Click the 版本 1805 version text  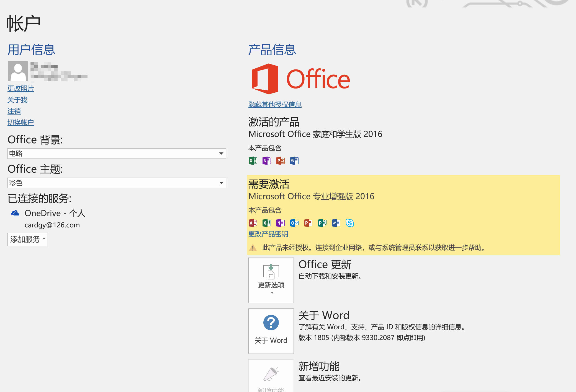[x=362, y=338]
